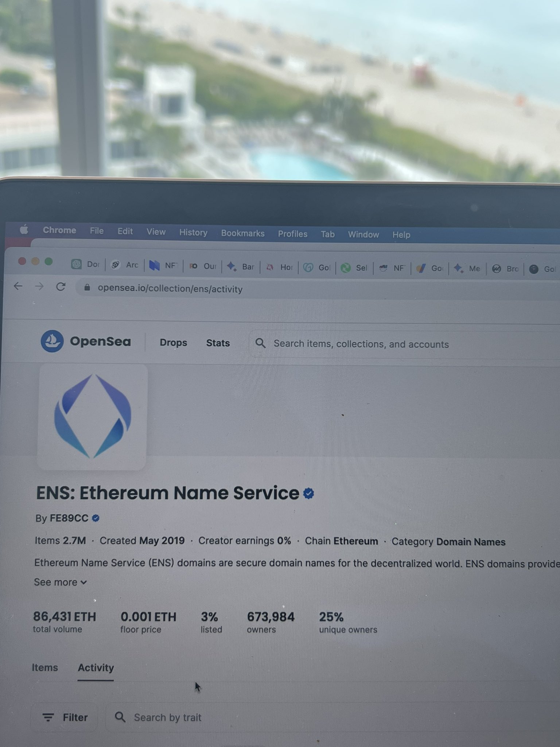Click 'Created May 2019' text

point(142,541)
